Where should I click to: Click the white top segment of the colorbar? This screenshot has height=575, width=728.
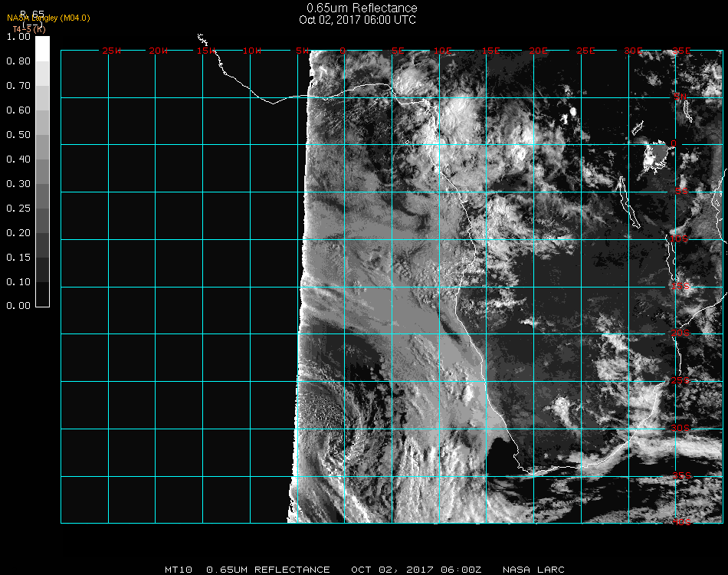(x=42, y=49)
